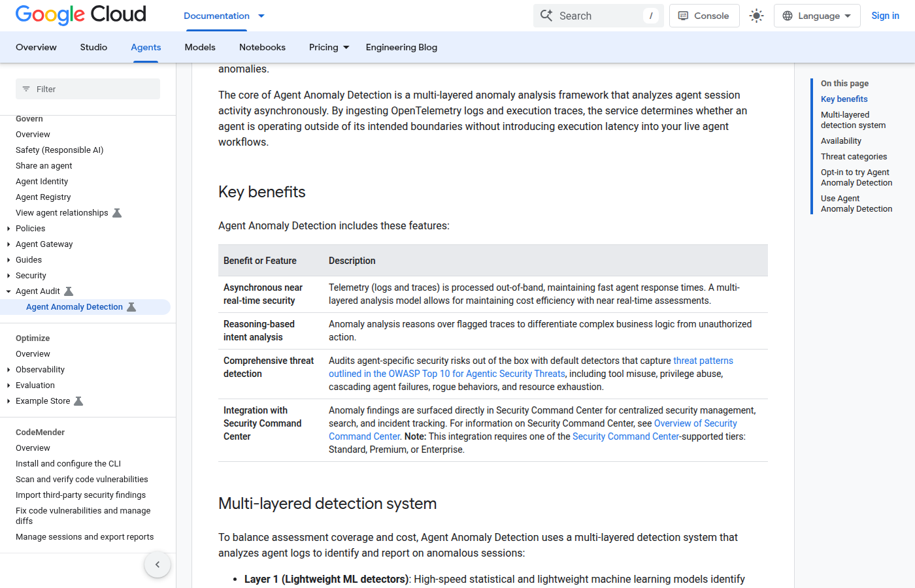Viewport: 915px width, 588px height.
Task: Collapse the left navigation panel with chevron button
Action: pos(158,564)
